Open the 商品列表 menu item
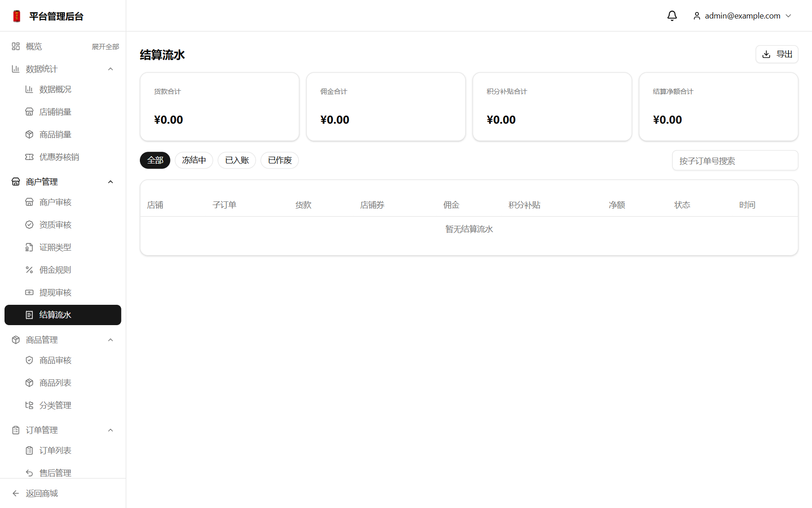 tap(63, 382)
